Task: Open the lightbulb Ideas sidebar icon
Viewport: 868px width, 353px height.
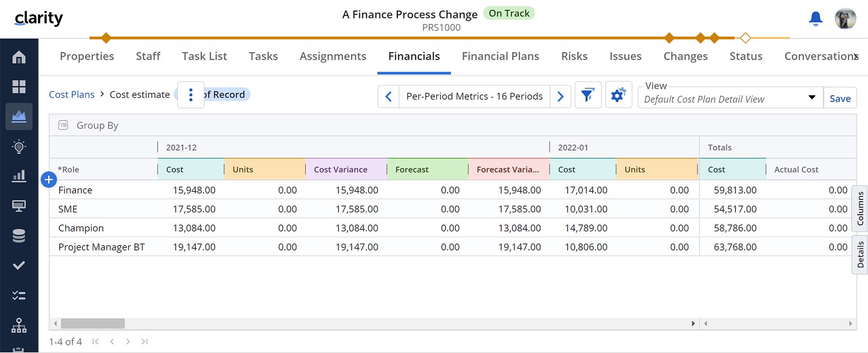Action: pos(19,146)
